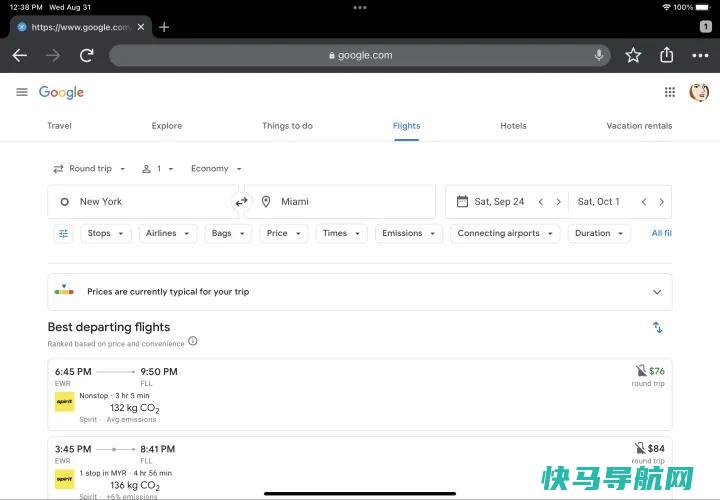Open the filter sliders icon
The width and height of the screenshot is (720, 500).
coord(63,233)
